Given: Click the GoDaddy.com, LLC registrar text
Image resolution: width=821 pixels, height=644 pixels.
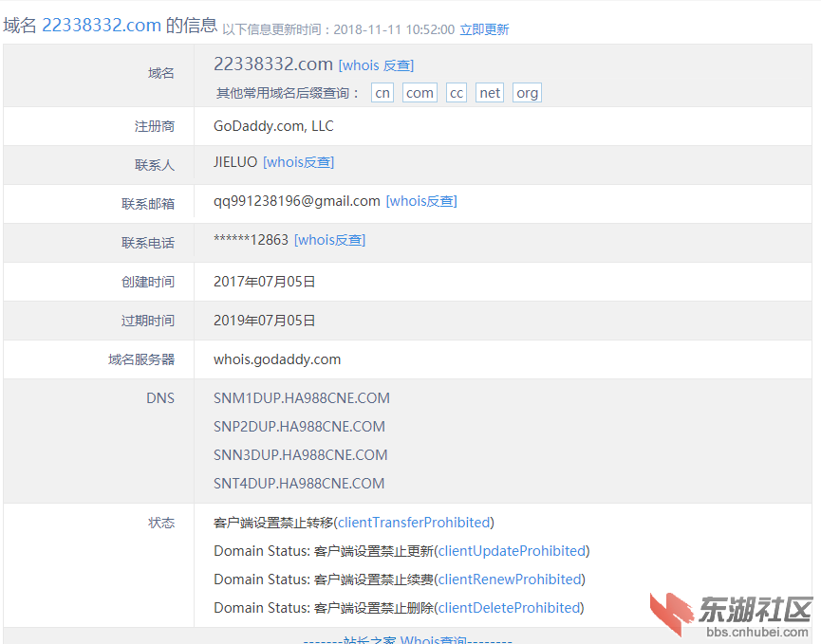Looking at the screenshot, I should point(273,126).
